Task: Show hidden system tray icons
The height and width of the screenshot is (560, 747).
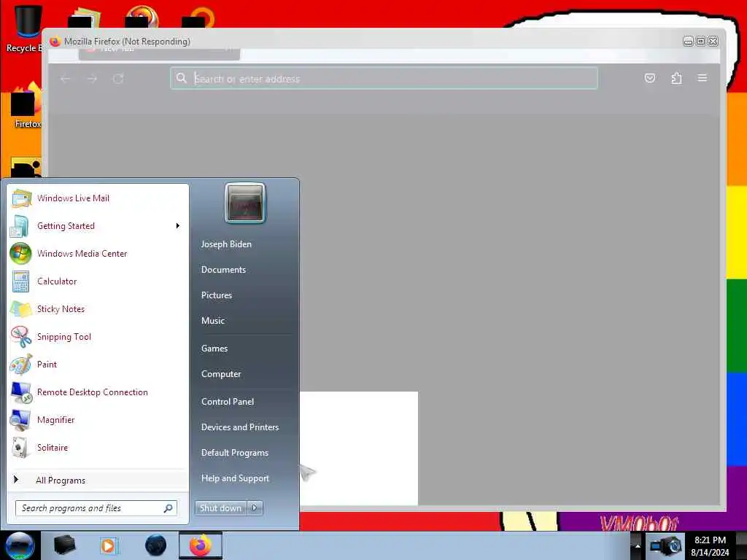Action: [x=638, y=545]
